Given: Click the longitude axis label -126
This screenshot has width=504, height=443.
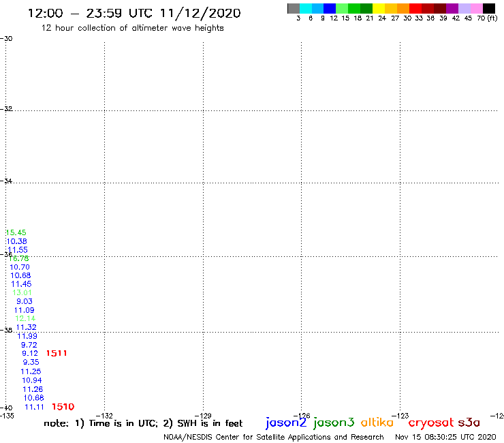Looking at the screenshot, I should 302,416.
